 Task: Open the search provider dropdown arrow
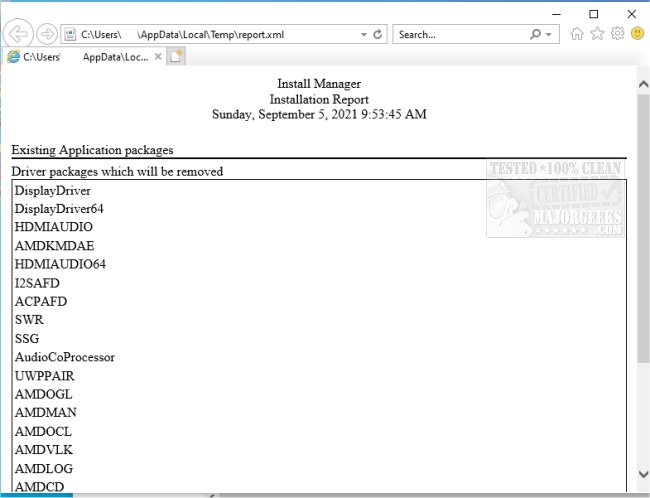549,34
